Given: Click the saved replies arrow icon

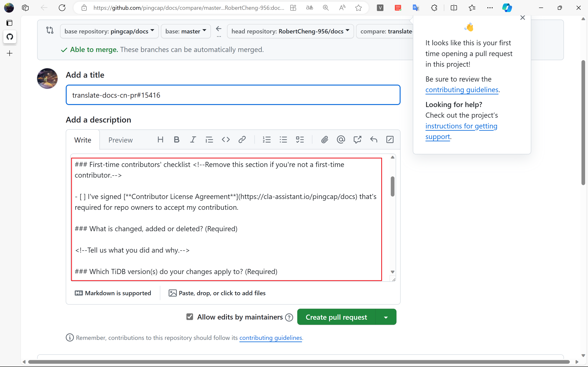Looking at the screenshot, I should point(374,140).
